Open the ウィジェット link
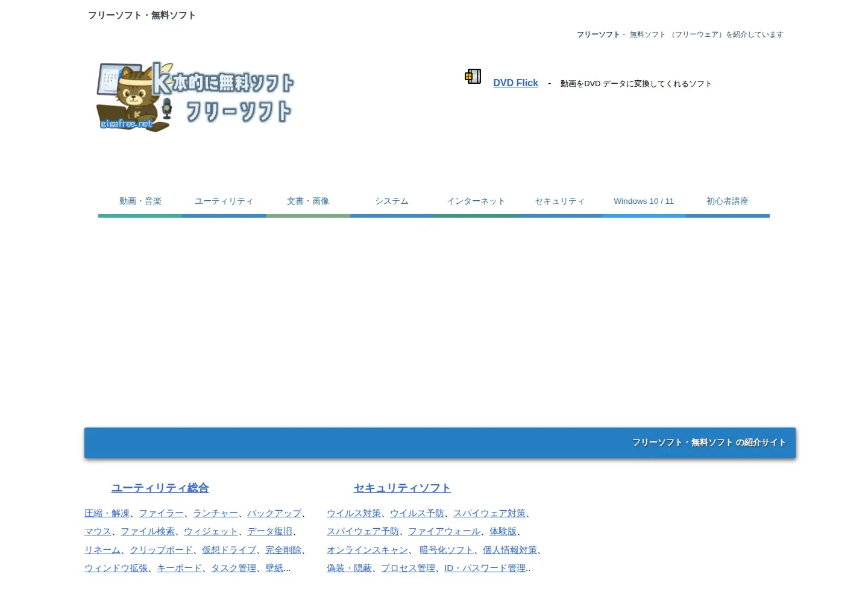Image resolution: width=868 pixels, height=603 pixels. (x=211, y=531)
